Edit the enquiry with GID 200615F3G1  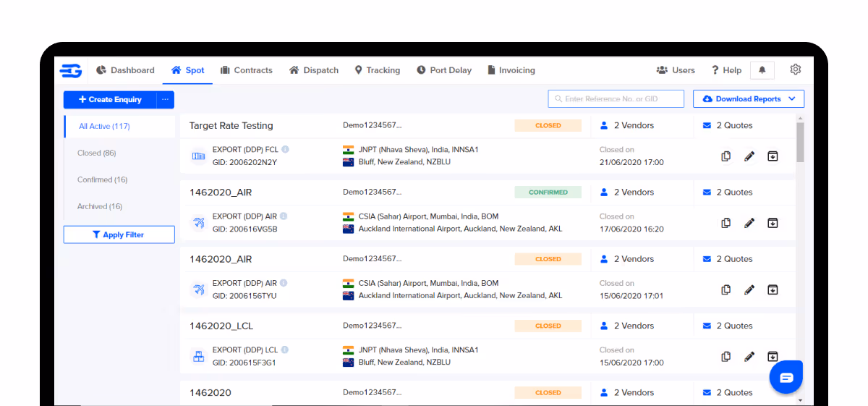tap(749, 356)
